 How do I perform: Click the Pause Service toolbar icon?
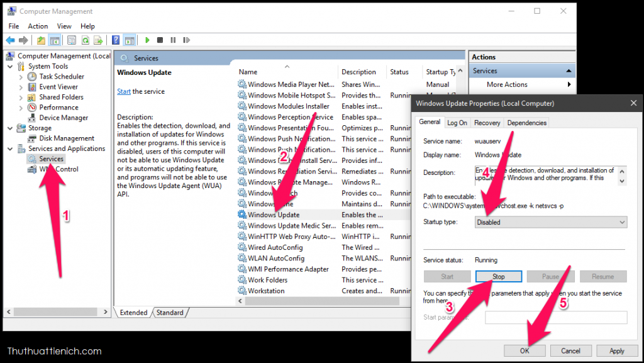(x=173, y=40)
